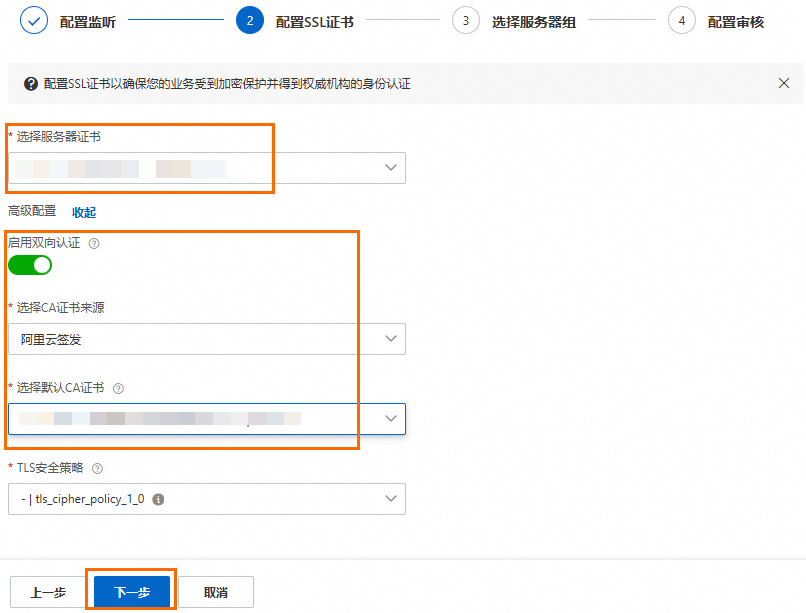Collapse advanced settings via 收起 link

pos(84,212)
